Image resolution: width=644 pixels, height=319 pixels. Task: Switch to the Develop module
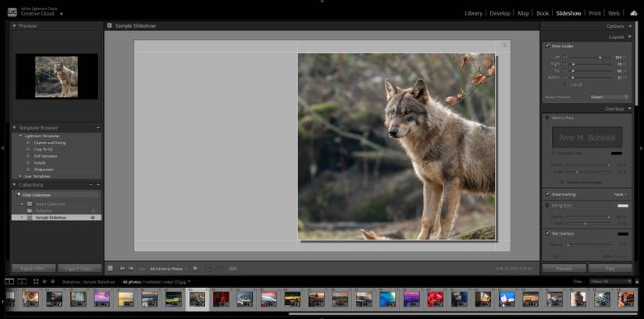pos(500,13)
